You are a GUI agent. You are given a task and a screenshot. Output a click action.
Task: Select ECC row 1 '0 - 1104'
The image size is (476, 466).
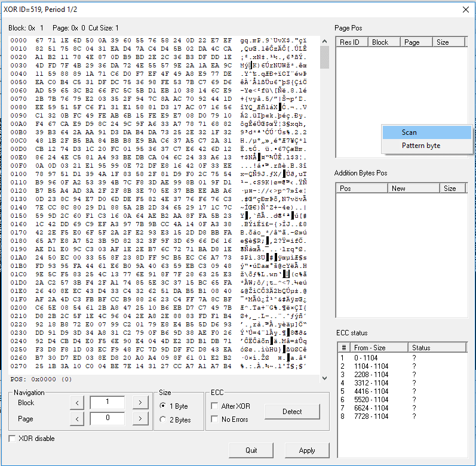coord(402,358)
